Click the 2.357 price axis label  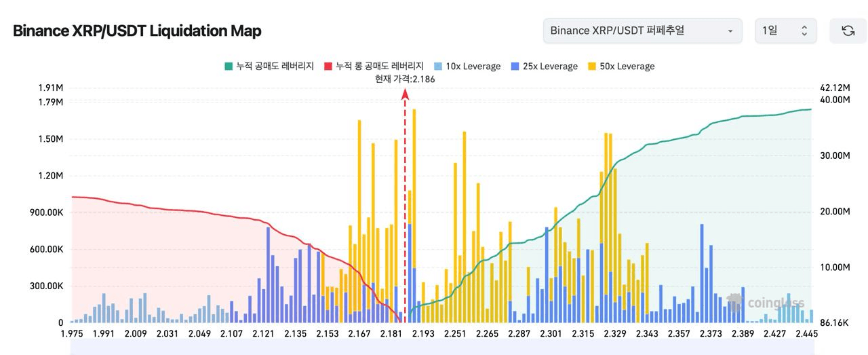coord(679,334)
